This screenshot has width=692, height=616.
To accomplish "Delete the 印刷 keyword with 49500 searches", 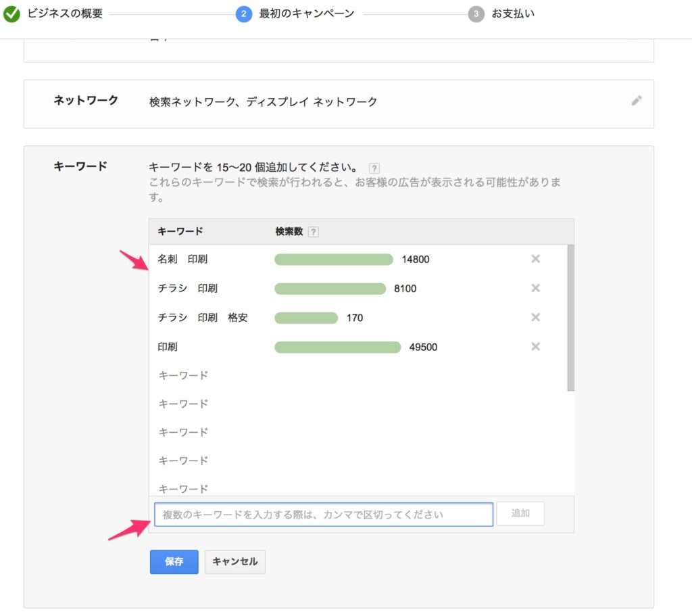I will coord(535,346).
